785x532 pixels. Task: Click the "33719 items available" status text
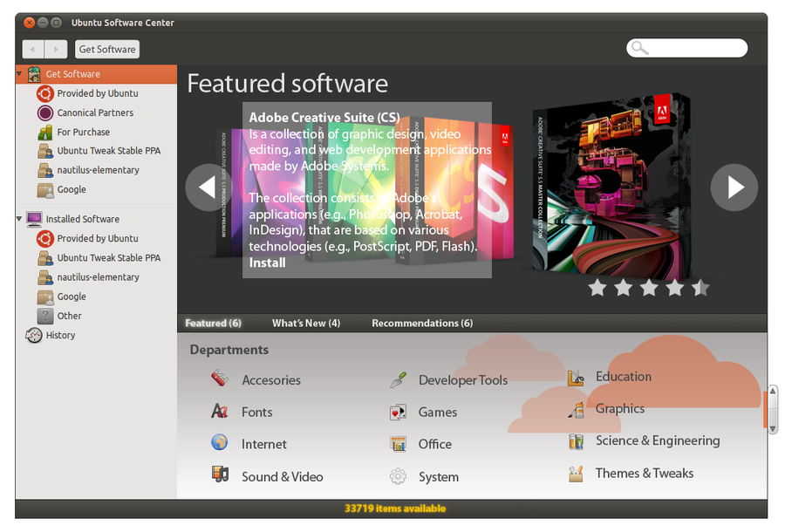point(395,508)
